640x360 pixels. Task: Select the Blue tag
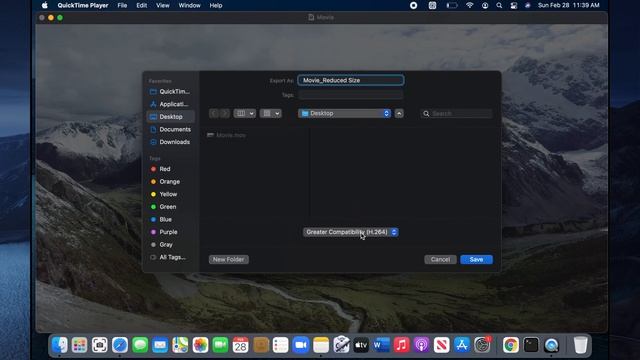tap(171, 220)
